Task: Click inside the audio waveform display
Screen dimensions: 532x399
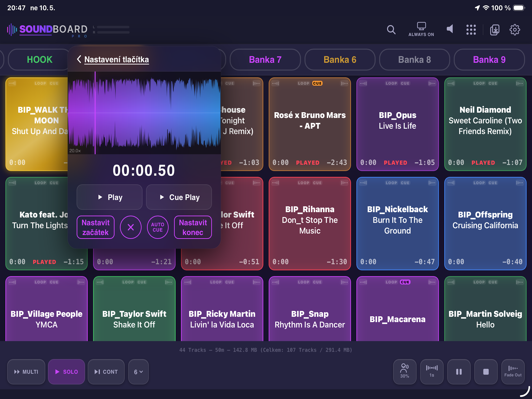Action: (144, 113)
